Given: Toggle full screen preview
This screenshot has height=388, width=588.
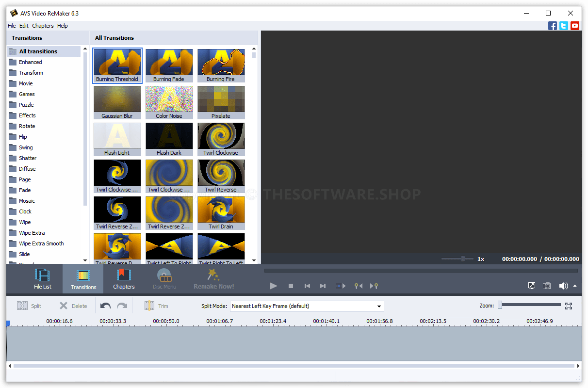Looking at the screenshot, I should point(532,286).
